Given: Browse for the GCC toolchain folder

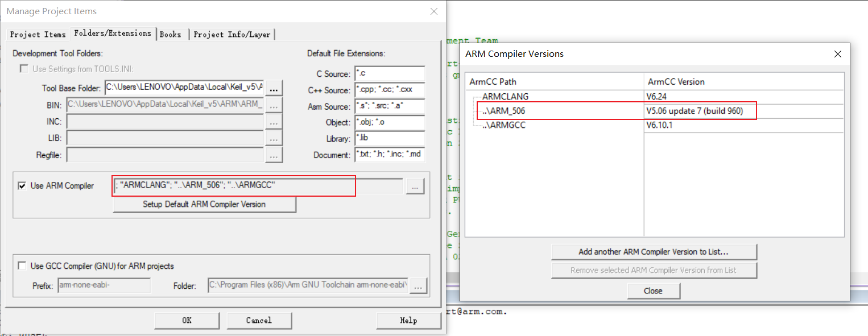Looking at the screenshot, I should pos(418,286).
